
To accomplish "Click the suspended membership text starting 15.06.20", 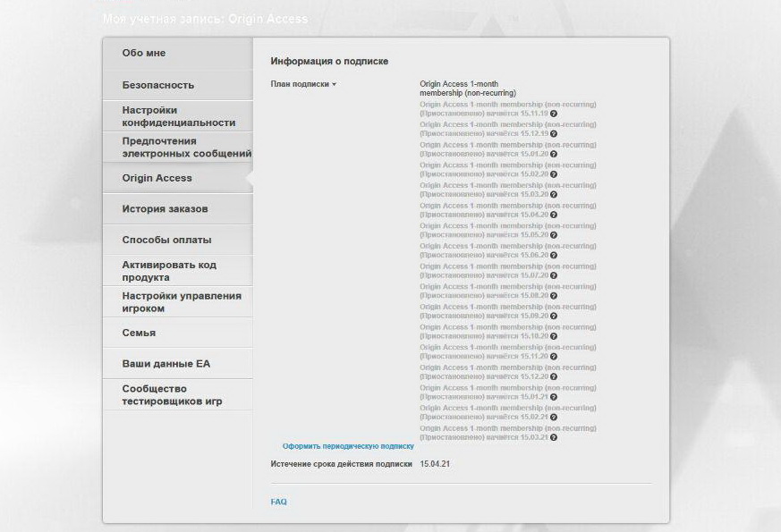I will (507, 251).
